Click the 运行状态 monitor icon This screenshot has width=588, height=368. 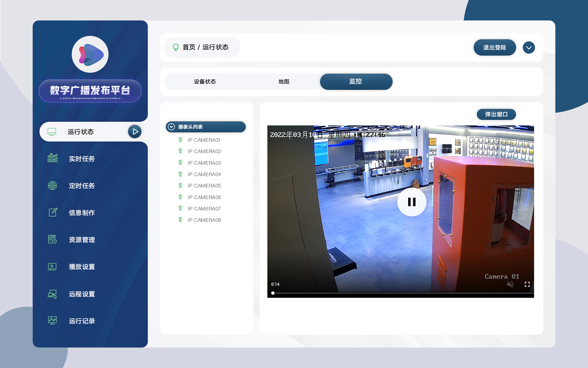tap(52, 132)
